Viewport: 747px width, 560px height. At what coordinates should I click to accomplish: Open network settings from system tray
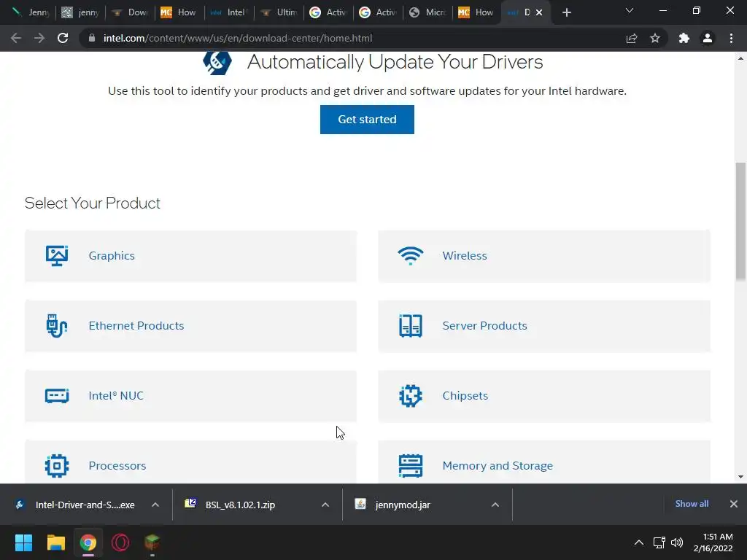click(x=659, y=542)
